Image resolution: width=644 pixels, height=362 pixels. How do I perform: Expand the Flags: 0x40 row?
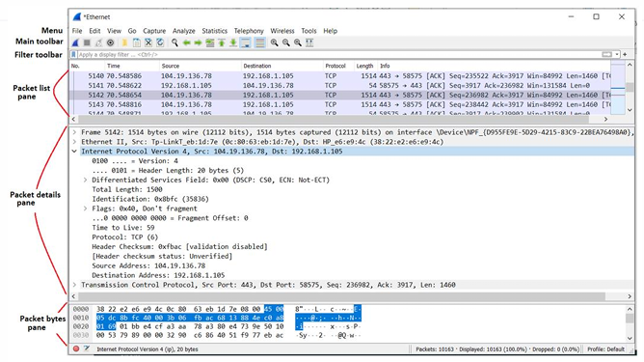coord(86,209)
